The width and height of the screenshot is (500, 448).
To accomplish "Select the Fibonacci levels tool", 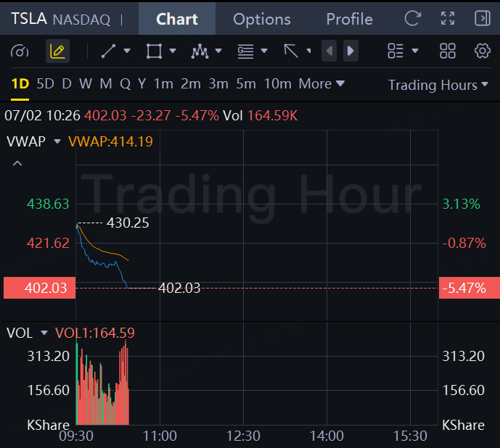I will point(245,51).
